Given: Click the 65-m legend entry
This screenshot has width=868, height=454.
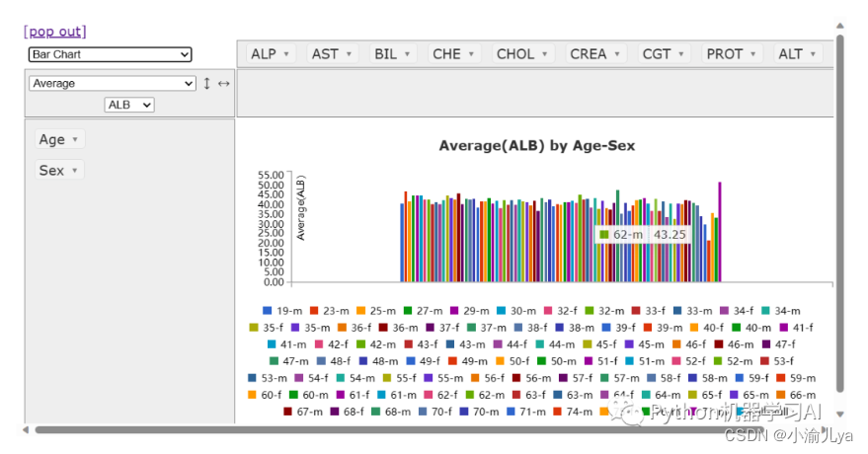Looking at the screenshot, I should (x=750, y=395).
